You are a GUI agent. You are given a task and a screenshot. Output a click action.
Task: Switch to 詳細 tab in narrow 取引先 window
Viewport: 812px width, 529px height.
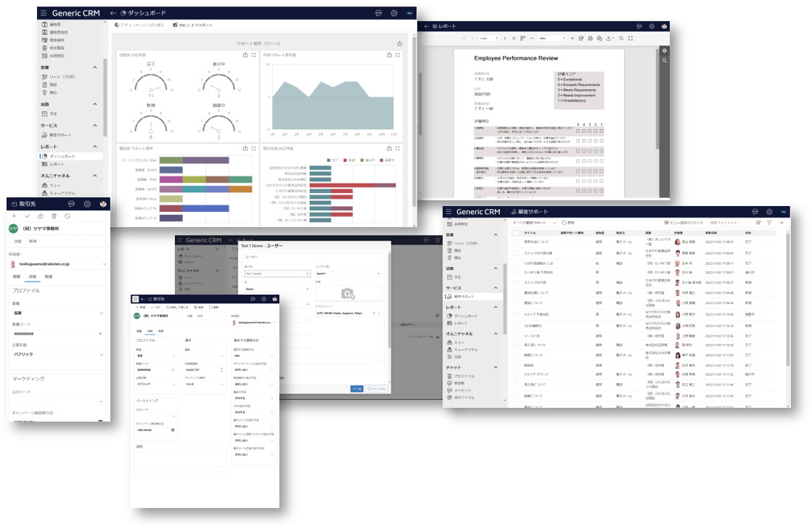pos(33,276)
